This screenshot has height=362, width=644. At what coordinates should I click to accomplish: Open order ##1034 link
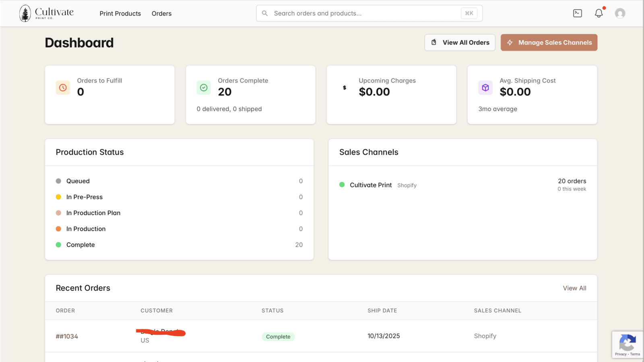point(67,336)
